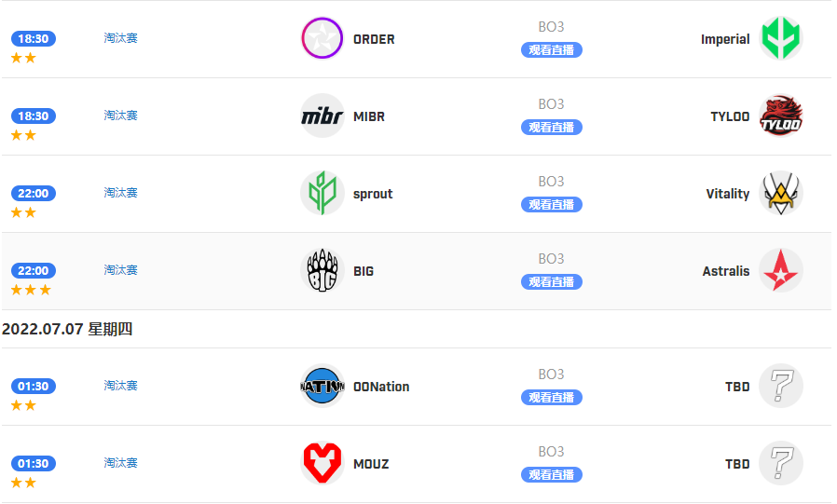Screen dimensions: 837x504
Task: Click the ORDER team logo
Action: [x=322, y=38]
